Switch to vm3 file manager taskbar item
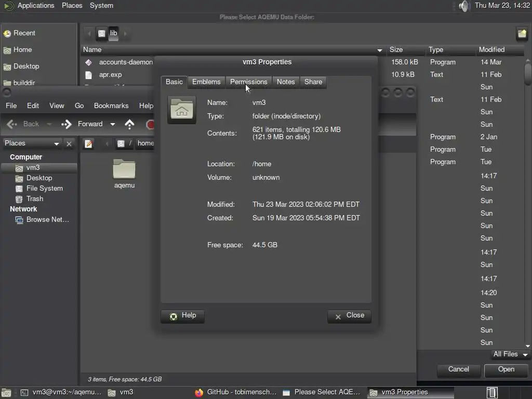The image size is (532, 399). 121,393
